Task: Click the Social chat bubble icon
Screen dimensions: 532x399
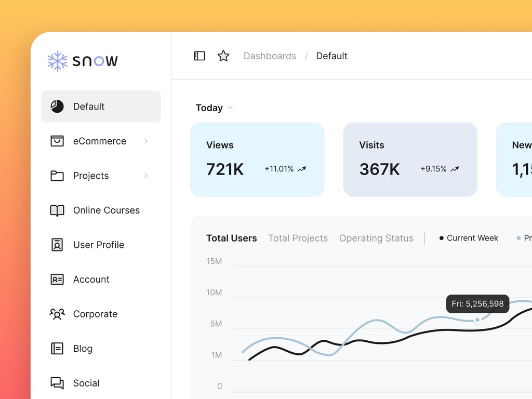Action: coord(57,383)
